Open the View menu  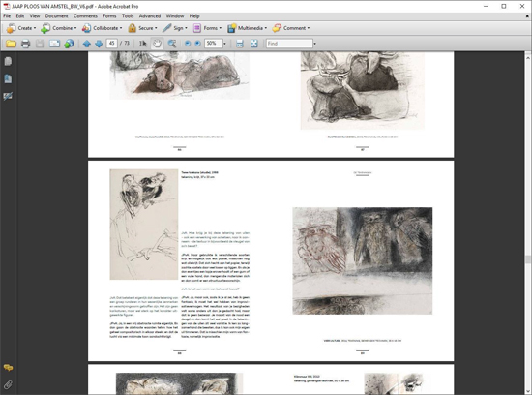coord(35,15)
